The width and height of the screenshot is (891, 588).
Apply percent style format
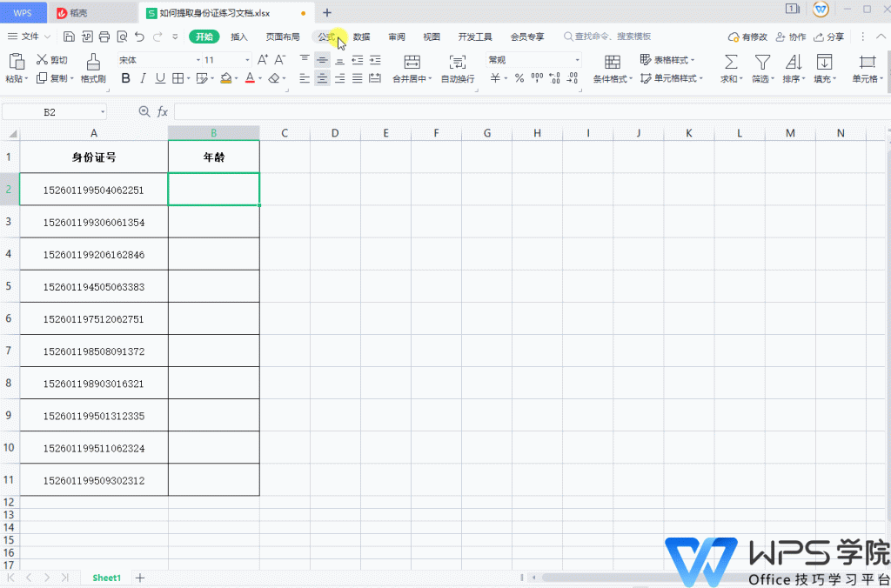[519, 78]
